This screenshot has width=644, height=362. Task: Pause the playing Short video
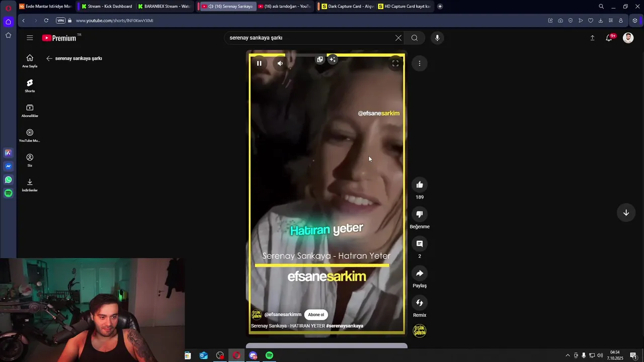259,63
